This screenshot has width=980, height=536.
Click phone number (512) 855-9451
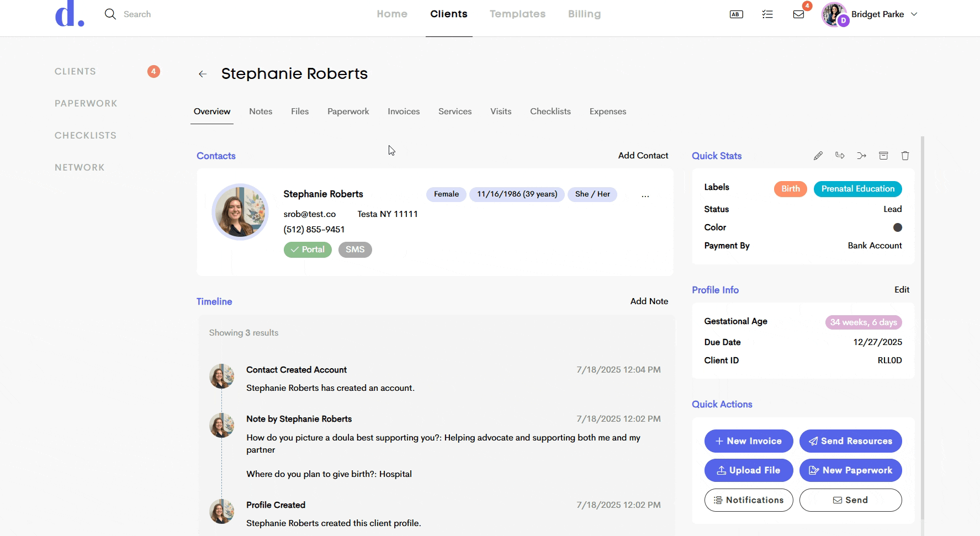click(314, 230)
